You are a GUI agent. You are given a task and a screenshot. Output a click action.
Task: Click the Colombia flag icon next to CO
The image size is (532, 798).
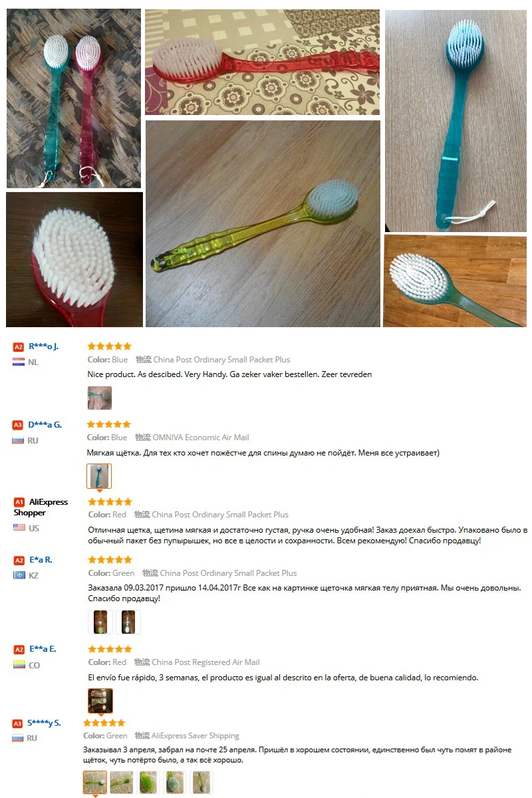(x=19, y=665)
